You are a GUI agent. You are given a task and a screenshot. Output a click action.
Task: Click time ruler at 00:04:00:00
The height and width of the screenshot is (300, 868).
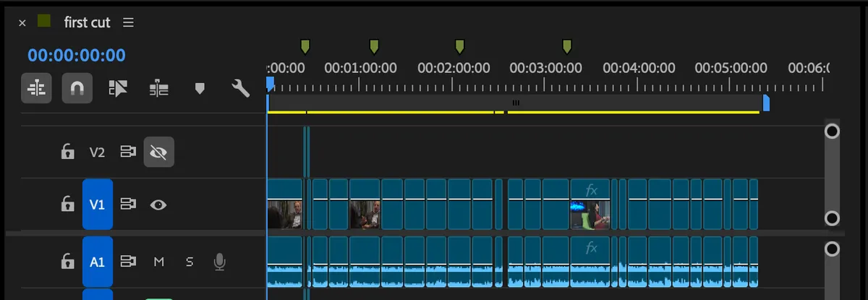639,68
